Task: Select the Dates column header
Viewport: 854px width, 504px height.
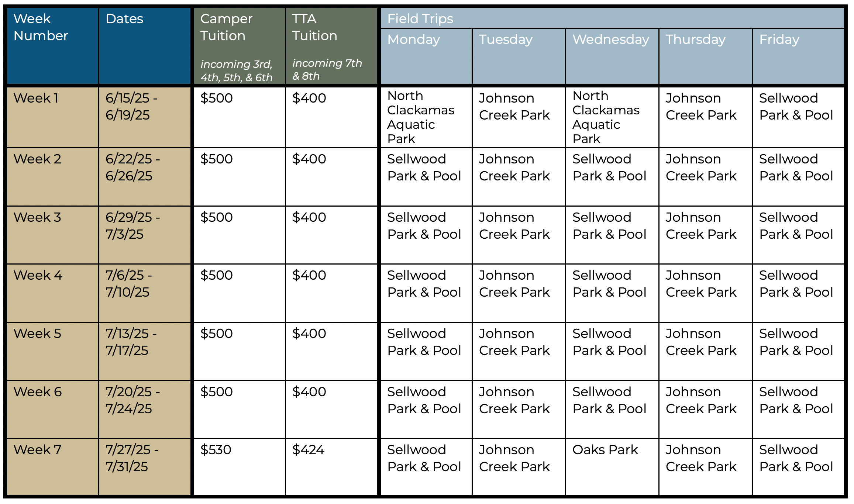Action: tap(145, 46)
